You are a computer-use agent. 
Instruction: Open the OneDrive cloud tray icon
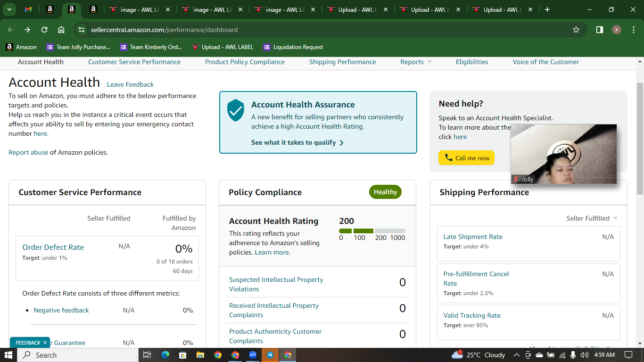pyautogui.click(x=539, y=355)
